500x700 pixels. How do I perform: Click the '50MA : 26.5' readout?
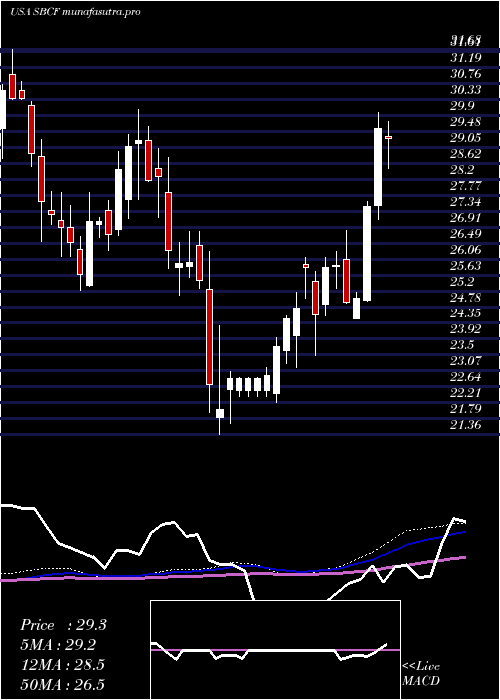62,684
